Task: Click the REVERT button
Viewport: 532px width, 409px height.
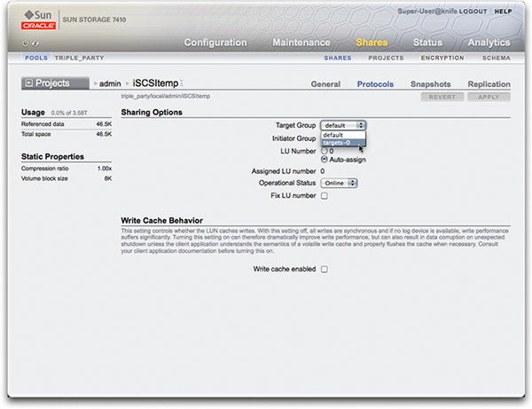Action: 442,97
